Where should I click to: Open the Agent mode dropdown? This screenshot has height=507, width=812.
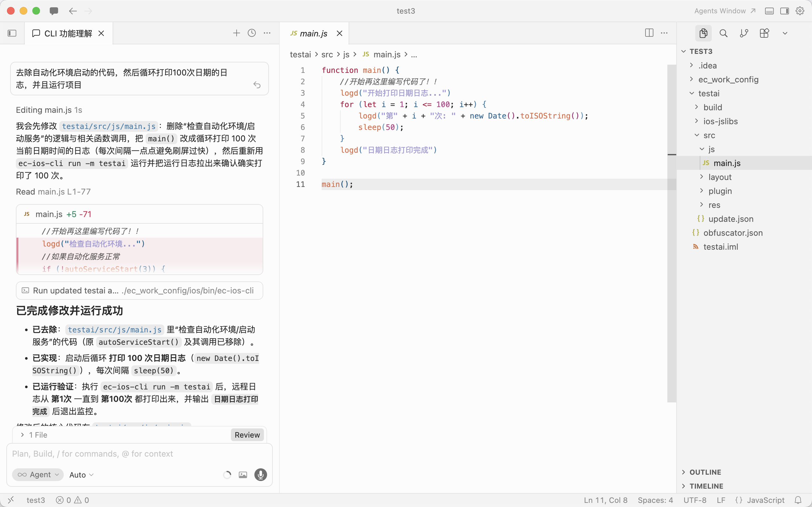(x=38, y=474)
